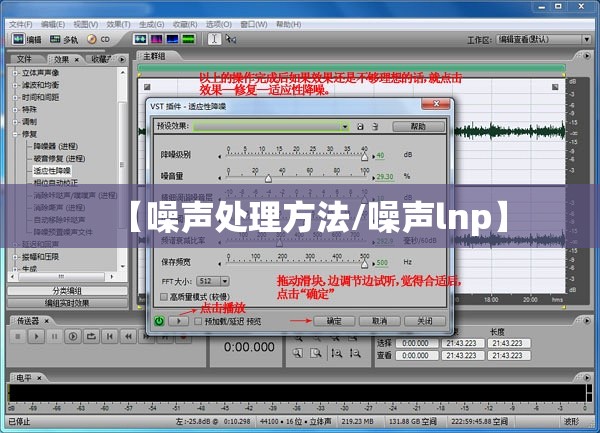
Task: Select the tool icon right of the I-beam tool
Action: 230,39
